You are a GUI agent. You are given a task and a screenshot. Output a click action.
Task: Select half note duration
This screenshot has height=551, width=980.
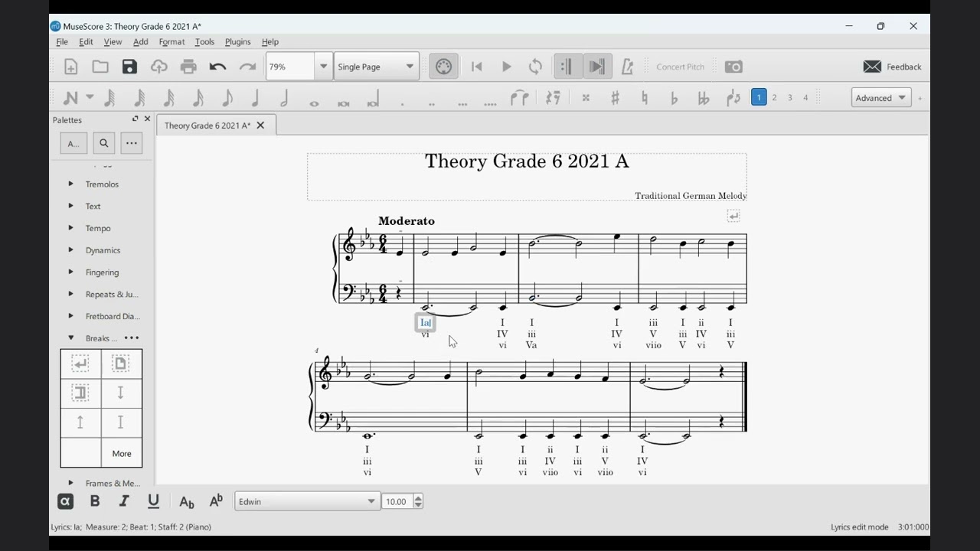click(285, 98)
